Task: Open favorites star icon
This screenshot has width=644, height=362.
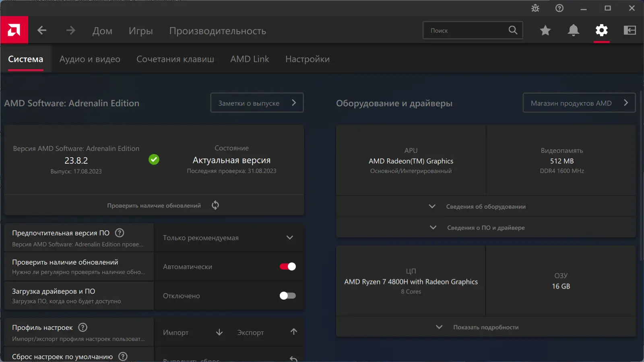Action: pyautogui.click(x=545, y=30)
